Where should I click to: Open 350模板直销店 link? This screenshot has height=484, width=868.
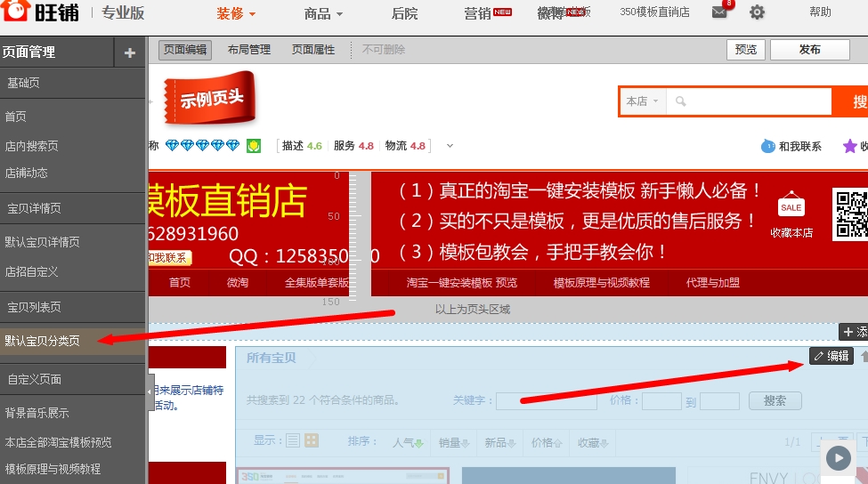coord(655,12)
